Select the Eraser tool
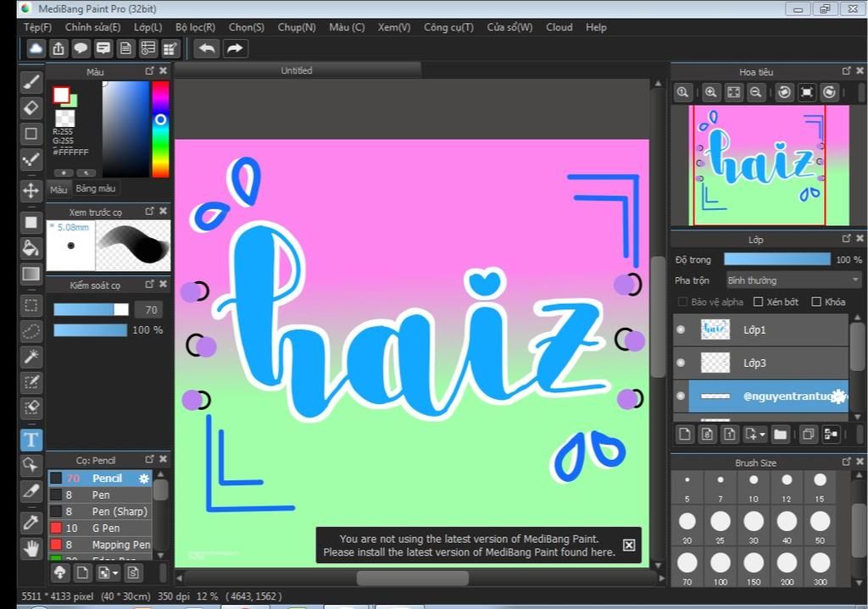The height and width of the screenshot is (609, 868). [x=31, y=108]
